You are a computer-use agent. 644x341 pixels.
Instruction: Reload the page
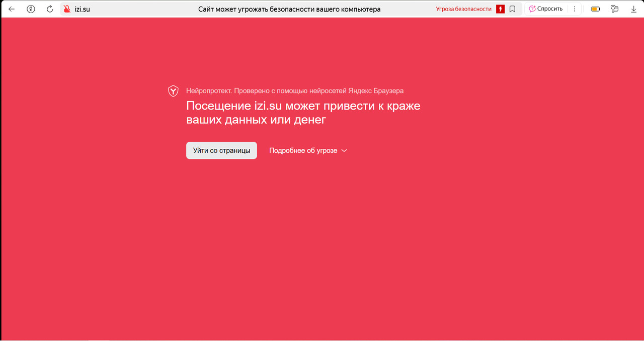pyautogui.click(x=49, y=9)
